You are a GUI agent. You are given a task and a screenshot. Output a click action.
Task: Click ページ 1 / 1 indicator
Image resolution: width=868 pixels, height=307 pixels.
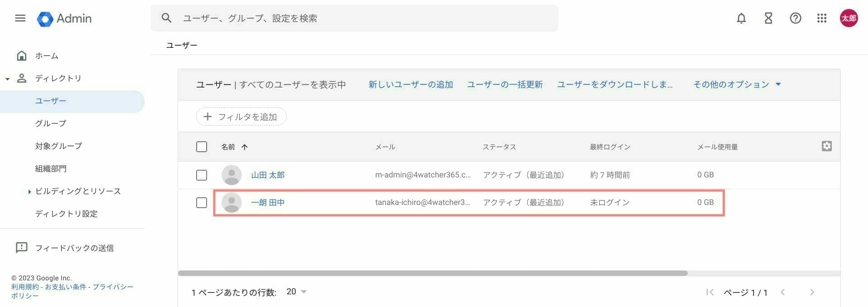(745, 293)
